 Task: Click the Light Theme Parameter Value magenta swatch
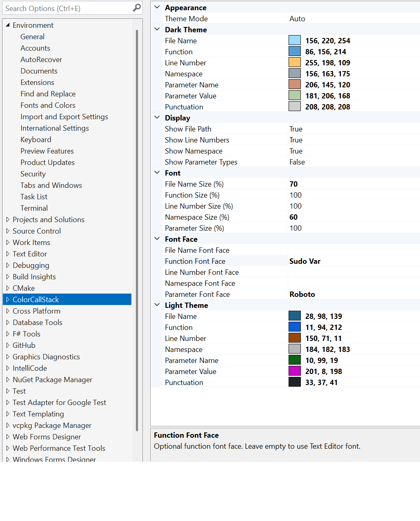[294, 371]
